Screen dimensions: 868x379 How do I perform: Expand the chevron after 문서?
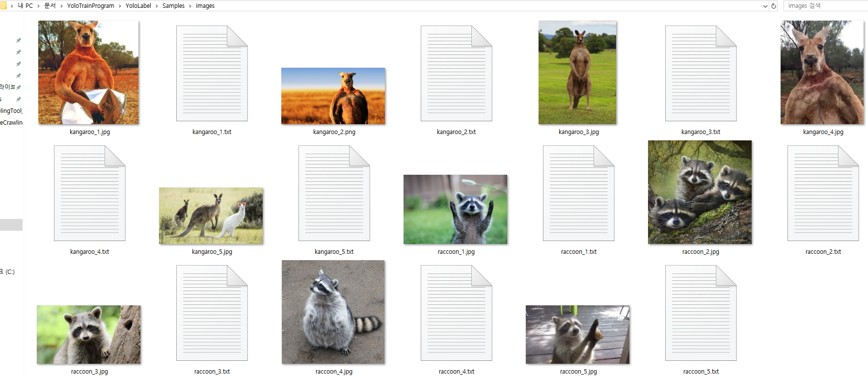[62, 6]
